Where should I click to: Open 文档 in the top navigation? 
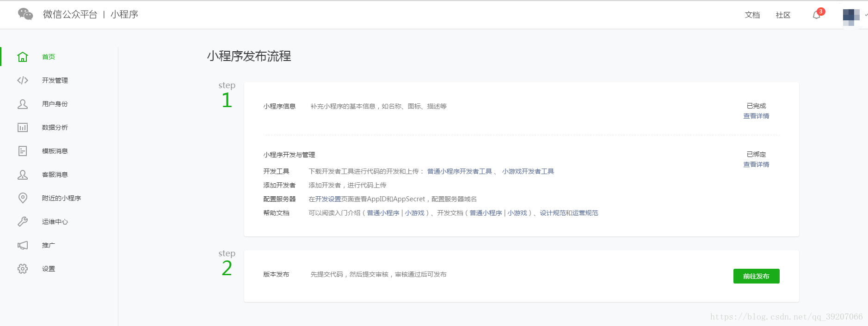(x=752, y=15)
